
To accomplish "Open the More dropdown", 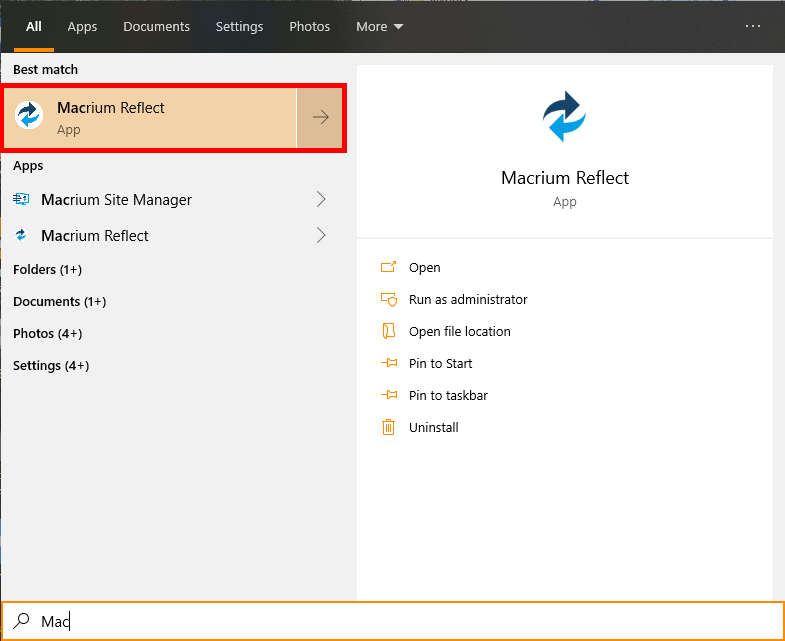I will coord(379,27).
